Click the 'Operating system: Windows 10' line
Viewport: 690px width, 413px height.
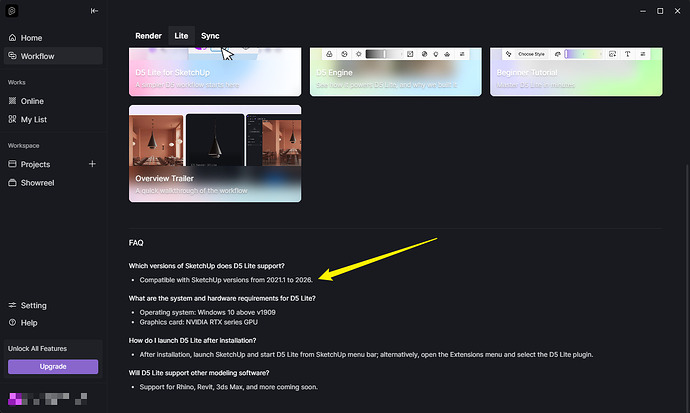coord(207,312)
